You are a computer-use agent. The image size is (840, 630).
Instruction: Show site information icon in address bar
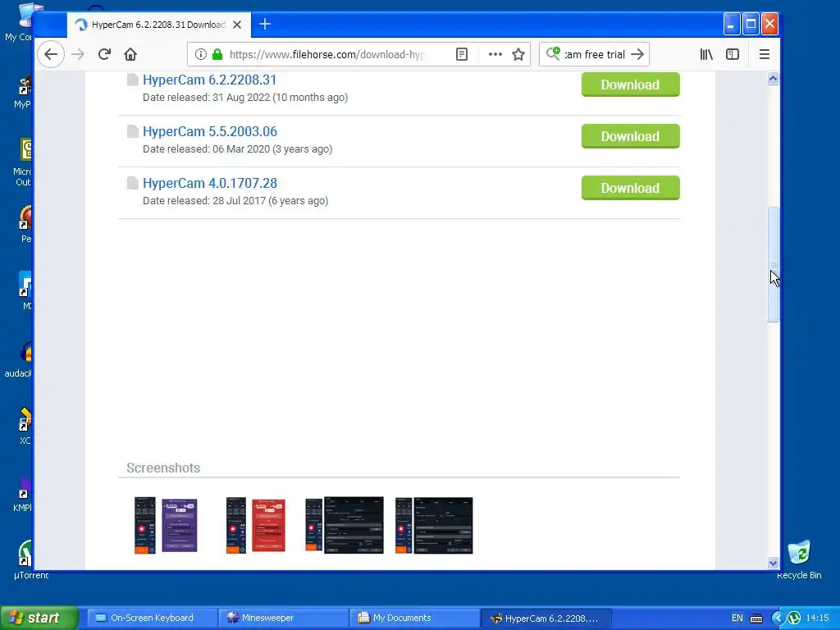(200, 54)
